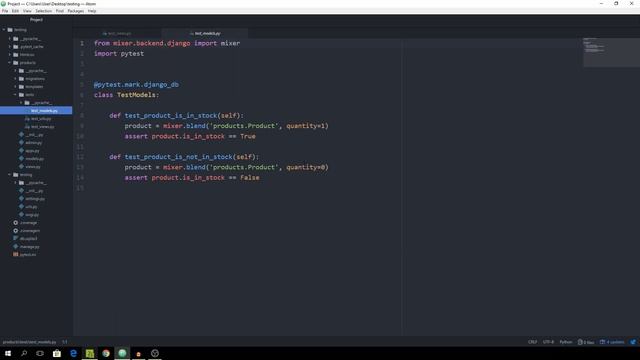This screenshot has width=640, height=360.
Task: Click the orange icon of pytest.ini
Action: coord(16,254)
